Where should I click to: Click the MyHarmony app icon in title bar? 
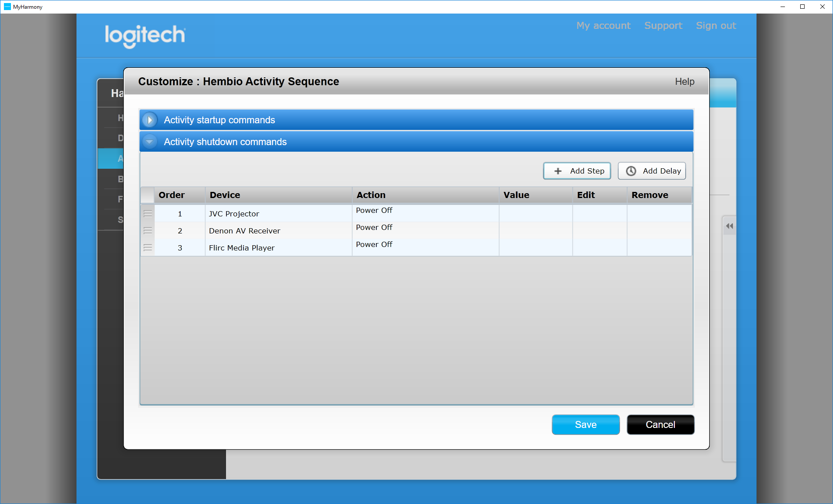click(x=7, y=7)
